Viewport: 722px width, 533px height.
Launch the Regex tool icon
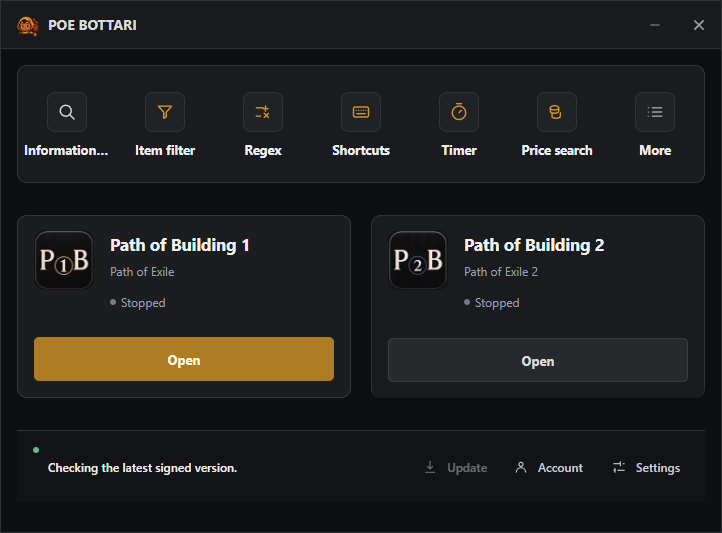click(x=263, y=112)
